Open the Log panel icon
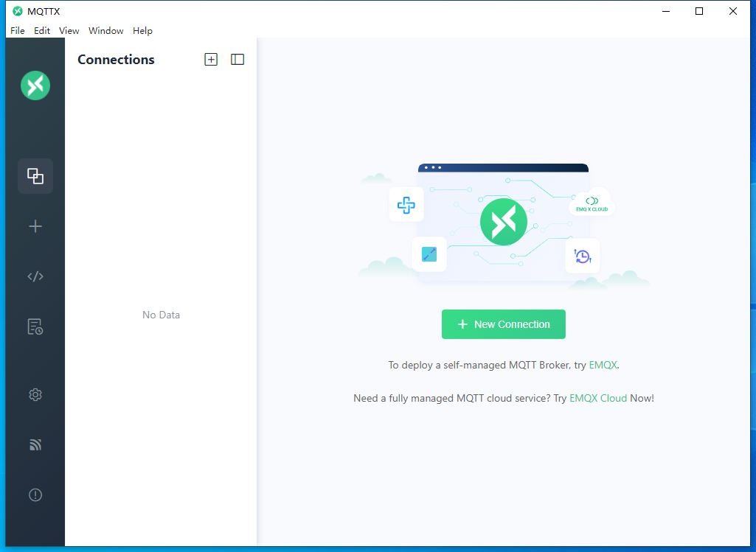Image resolution: width=756 pixels, height=552 pixels. (35, 326)
